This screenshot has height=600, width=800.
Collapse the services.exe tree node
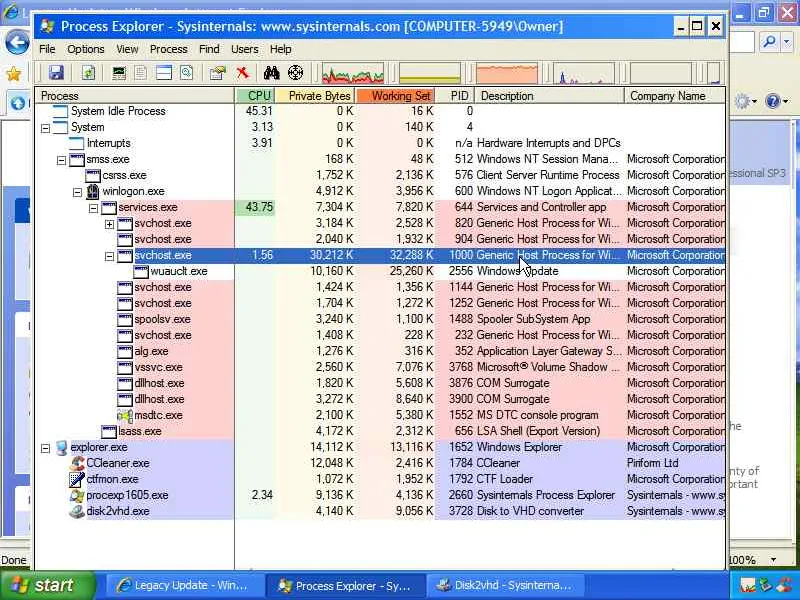click(93, 208)
